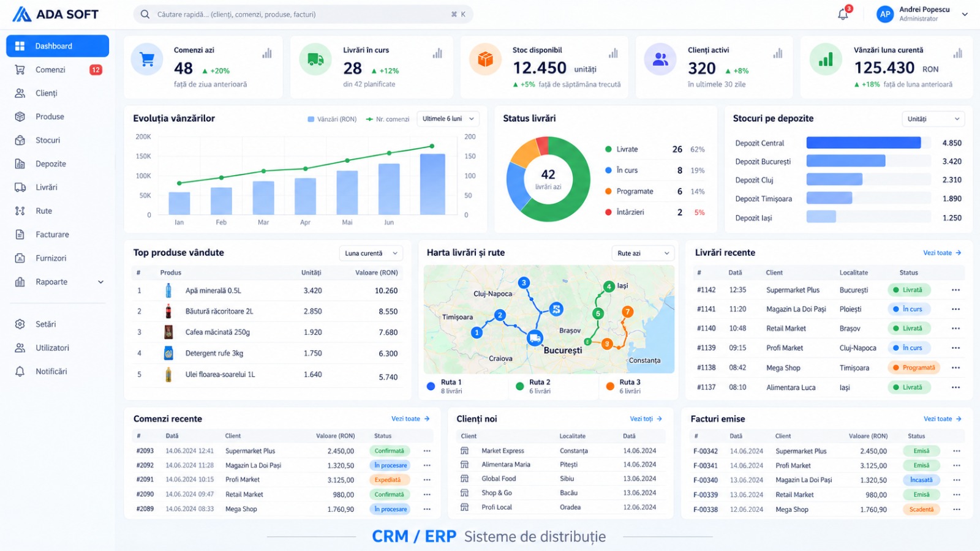Click the box icon on Stoc disponibil

pyautogui.click(x=485, y=59)
